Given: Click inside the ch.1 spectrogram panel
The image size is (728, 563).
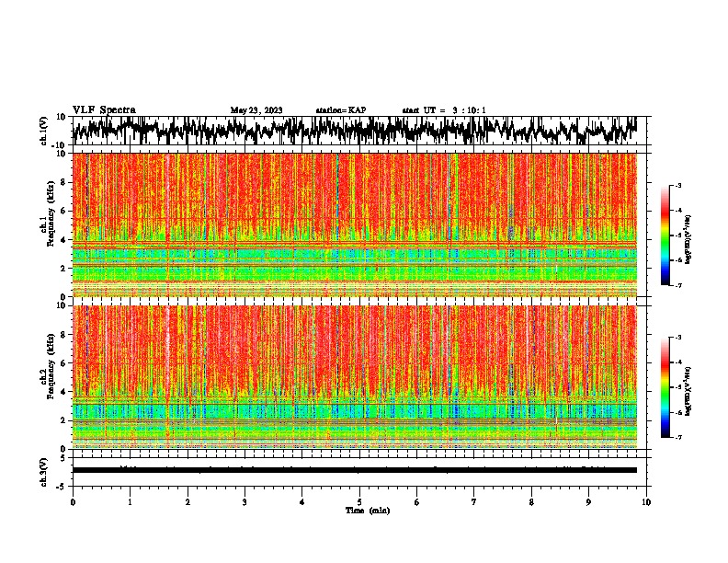Looking at the screenshot, I should click(x=355, y=224).
